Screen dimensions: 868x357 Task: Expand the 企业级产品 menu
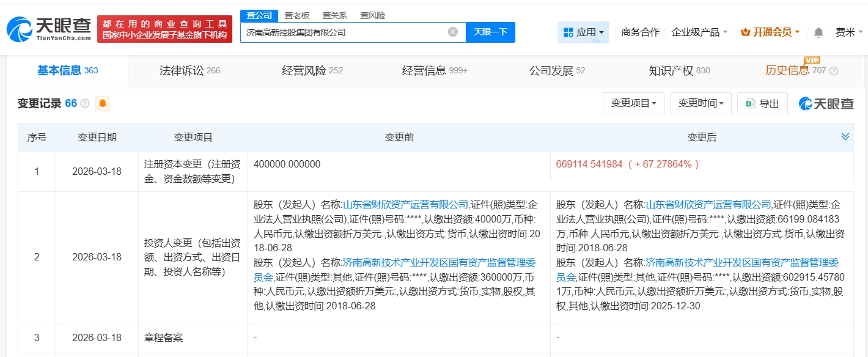[699, 32]
